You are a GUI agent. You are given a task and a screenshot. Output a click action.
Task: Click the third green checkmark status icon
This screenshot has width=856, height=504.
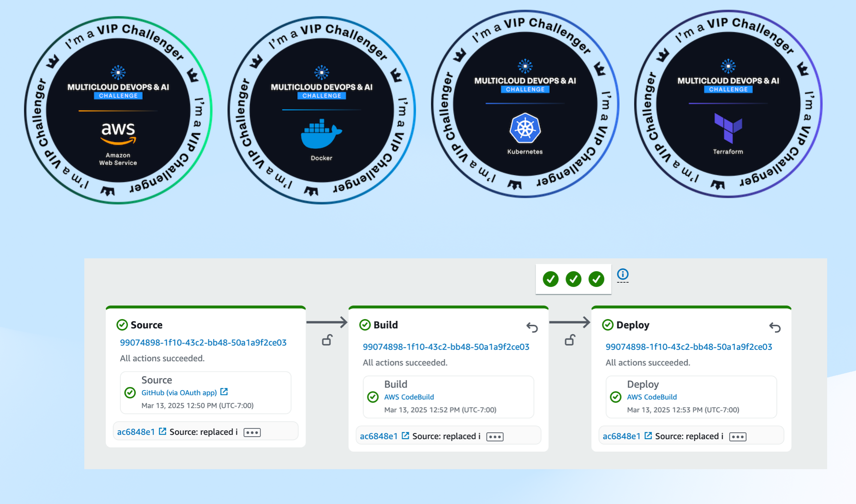point(596,279)
